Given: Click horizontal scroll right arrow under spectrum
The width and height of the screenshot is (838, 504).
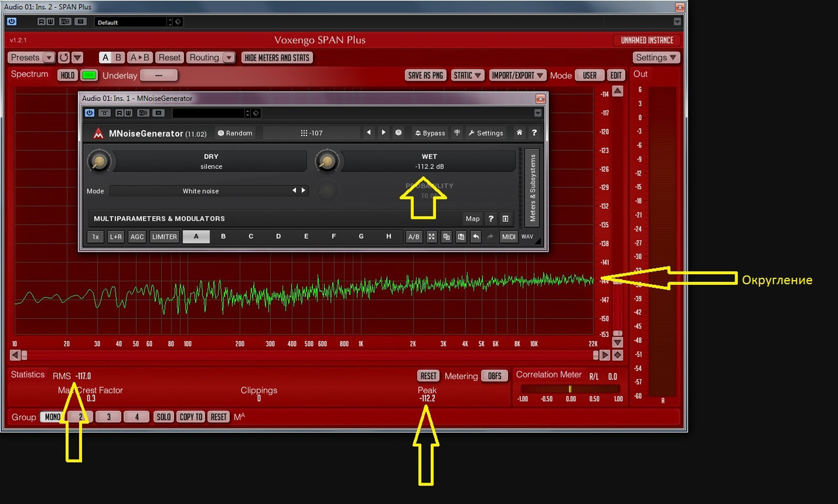Looking at the screenshot, I should (605, 355).
